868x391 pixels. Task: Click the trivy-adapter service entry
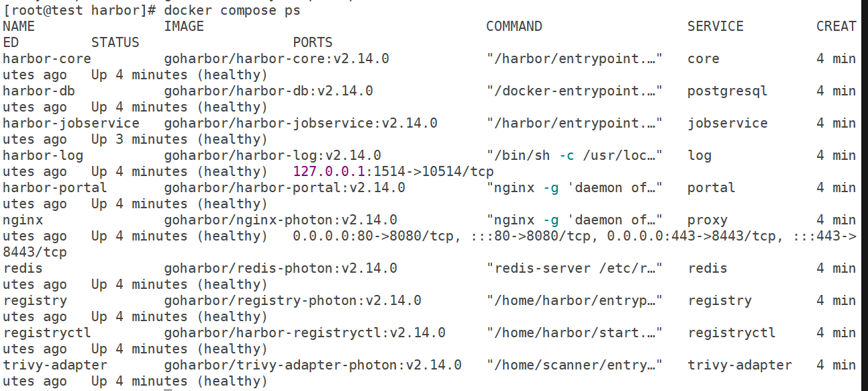740,365
